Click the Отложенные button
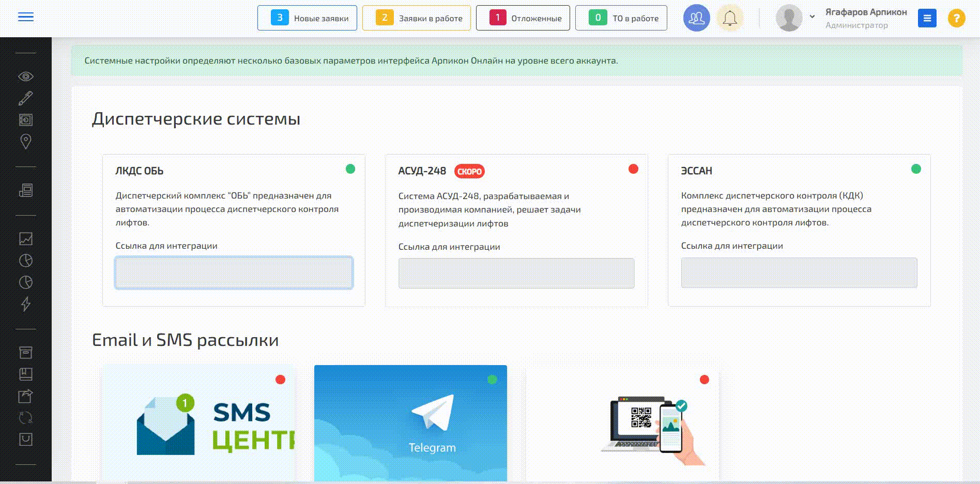The width and height of the screenshot is (980, 484). (x=523, y=18)
